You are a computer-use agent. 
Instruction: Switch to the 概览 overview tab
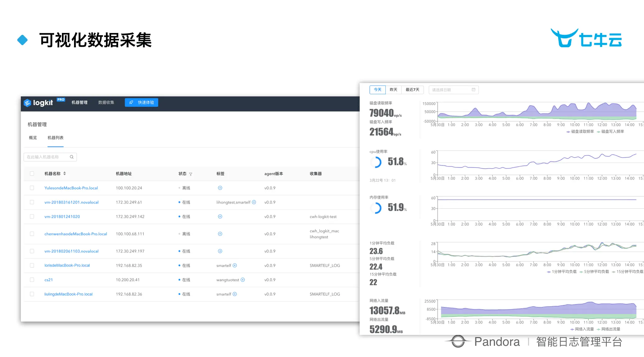(x=33, y=138)
